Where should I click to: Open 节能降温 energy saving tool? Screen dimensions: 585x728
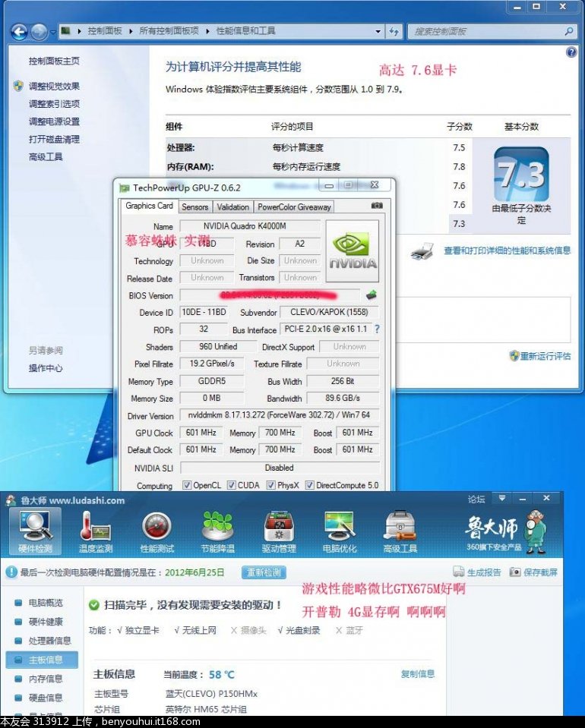tap(217, 532)
